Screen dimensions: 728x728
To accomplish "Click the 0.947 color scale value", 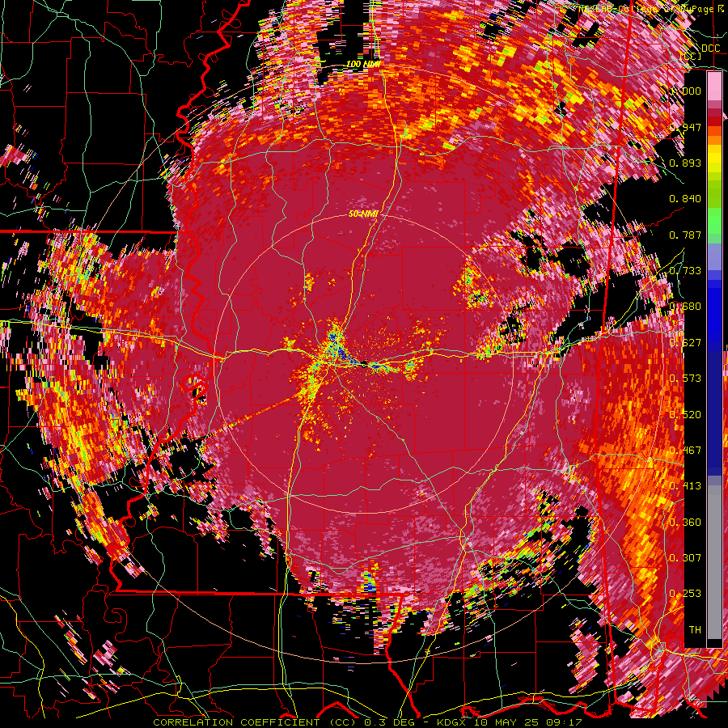I will point(685,127).
